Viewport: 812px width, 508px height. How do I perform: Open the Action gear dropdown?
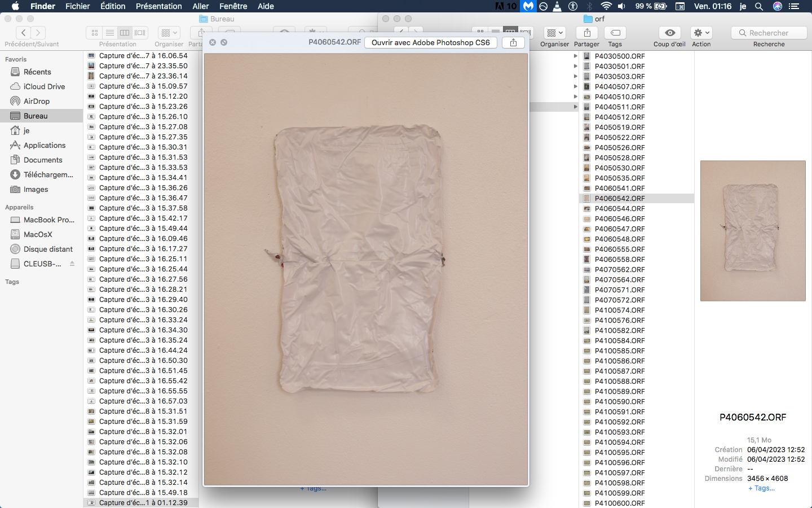pyautogui.click(x=701, y=33)
